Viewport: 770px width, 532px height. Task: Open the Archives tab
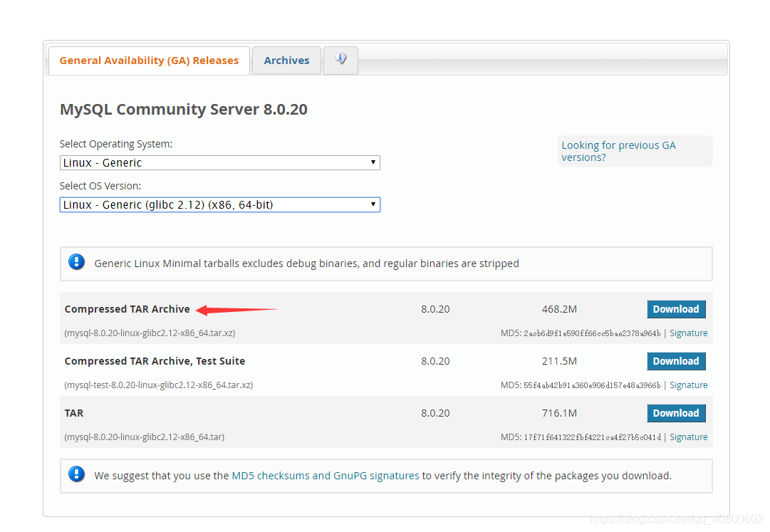click(x=287, y=61)
